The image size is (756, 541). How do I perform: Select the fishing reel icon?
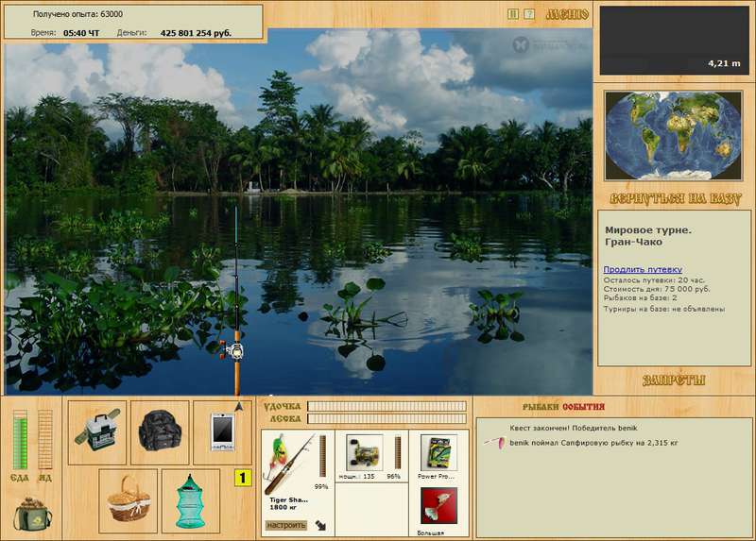(x=364, y=452)
